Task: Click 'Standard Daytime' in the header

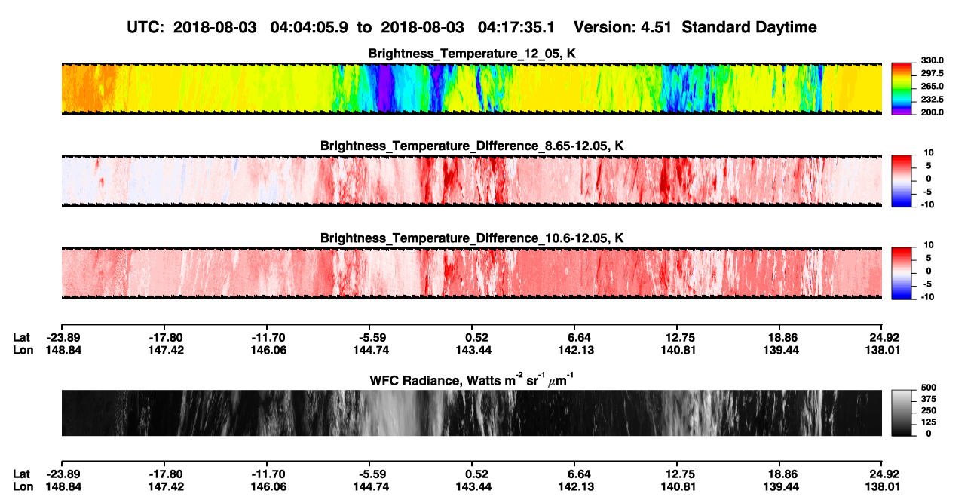Action: 748,27
